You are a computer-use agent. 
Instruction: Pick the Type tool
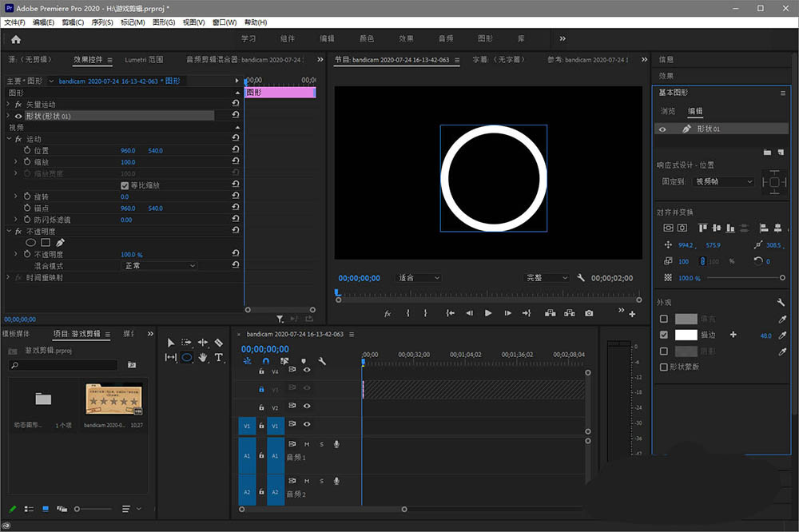[219, 358]
